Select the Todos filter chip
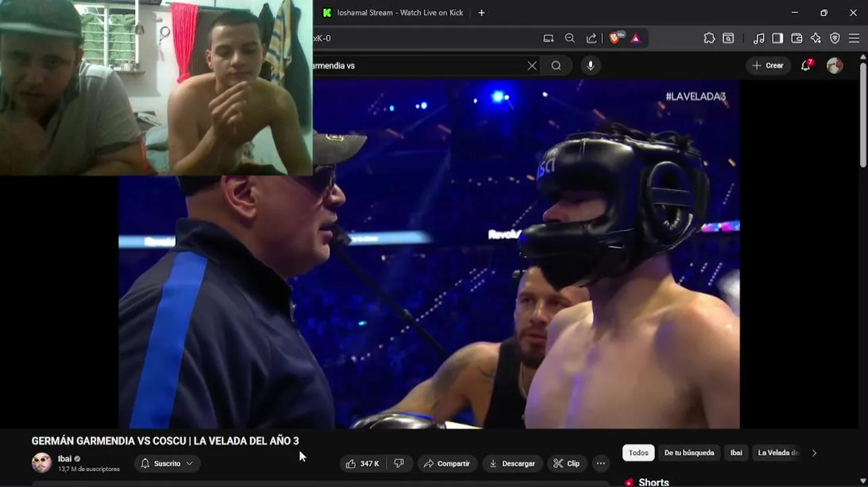This screenshot has height=487, width=868. [638, 453]
